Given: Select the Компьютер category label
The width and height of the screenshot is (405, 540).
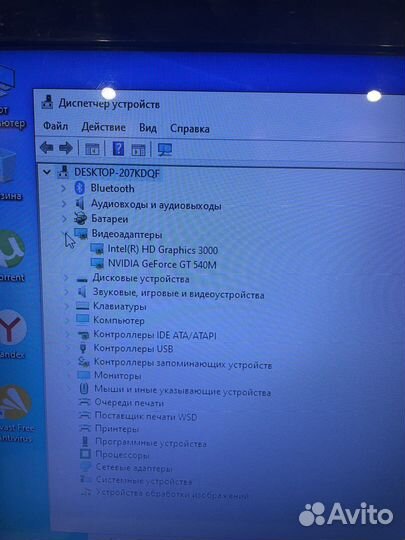Looking at the screenshot, I should (x=119, y=320).
